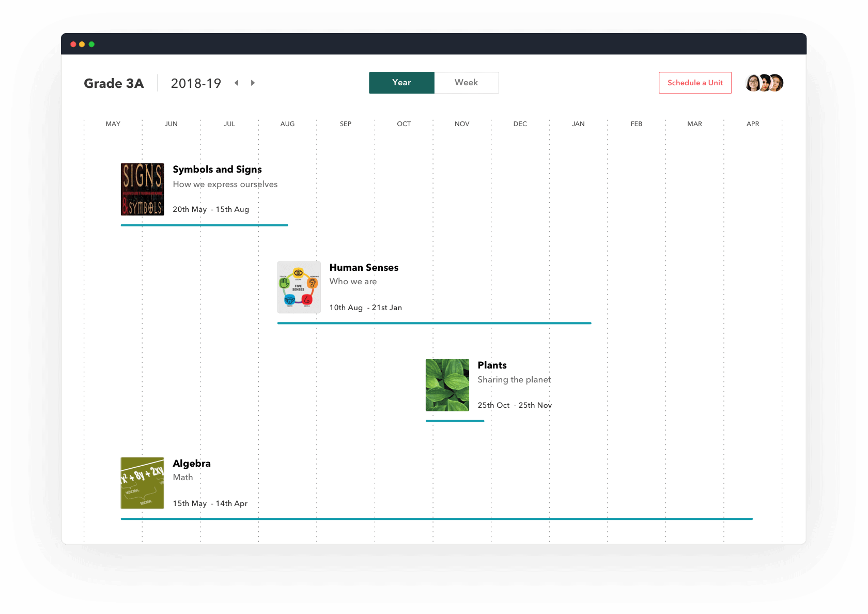868x614 pixels.
Task: Click the Algebra unit title
Action: pyautogui.click(x=192, y=464)
